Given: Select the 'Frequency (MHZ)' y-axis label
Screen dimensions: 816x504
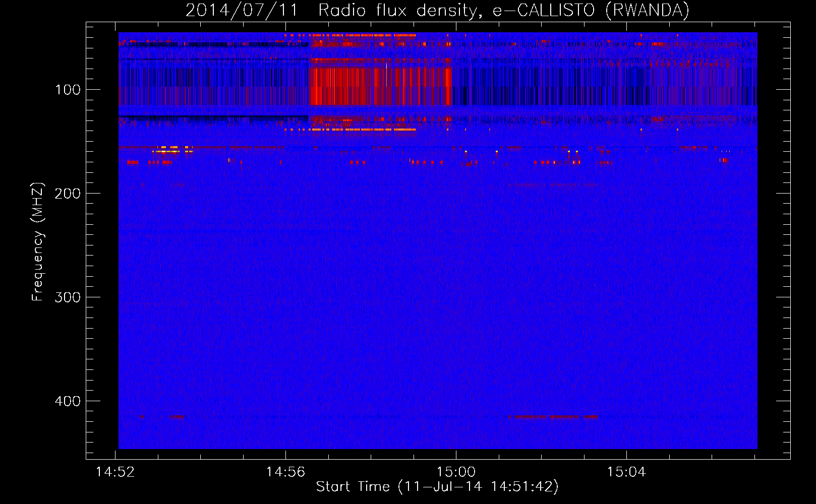Looking at the screenshot, I should [38, 242].
